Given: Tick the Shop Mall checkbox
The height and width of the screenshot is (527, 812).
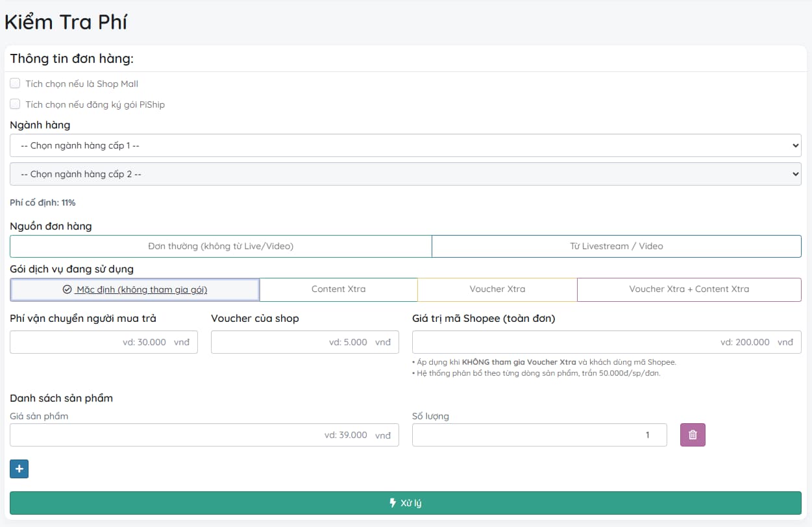Looking at the screenshot, I should click(15, 83).
